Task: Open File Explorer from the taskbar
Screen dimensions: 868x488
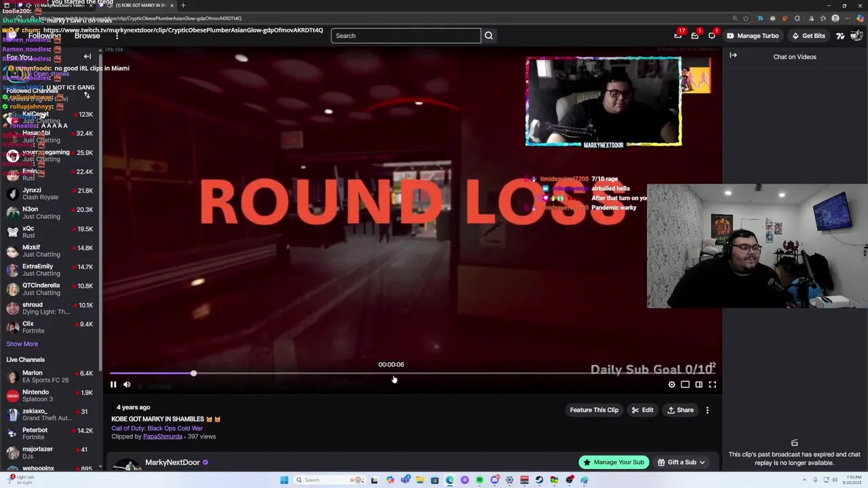Action: (420, 480)
